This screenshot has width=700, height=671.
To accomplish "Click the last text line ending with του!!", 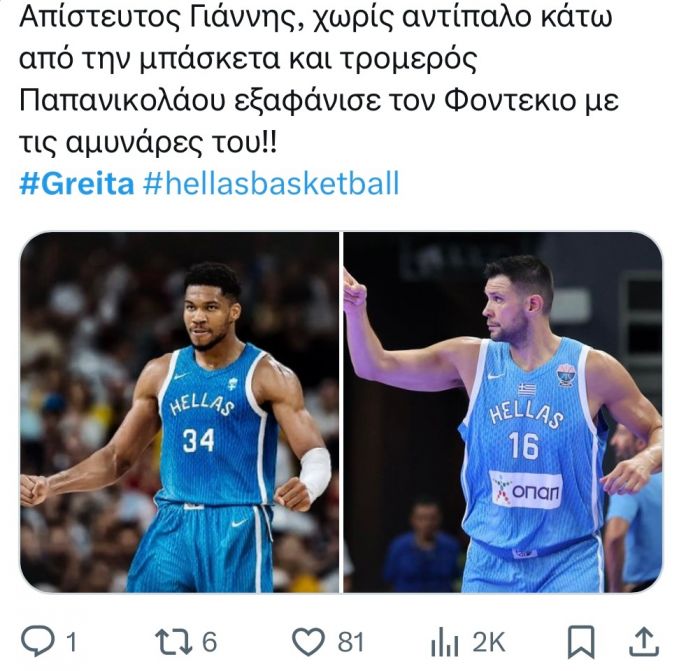I will [148, 143].
